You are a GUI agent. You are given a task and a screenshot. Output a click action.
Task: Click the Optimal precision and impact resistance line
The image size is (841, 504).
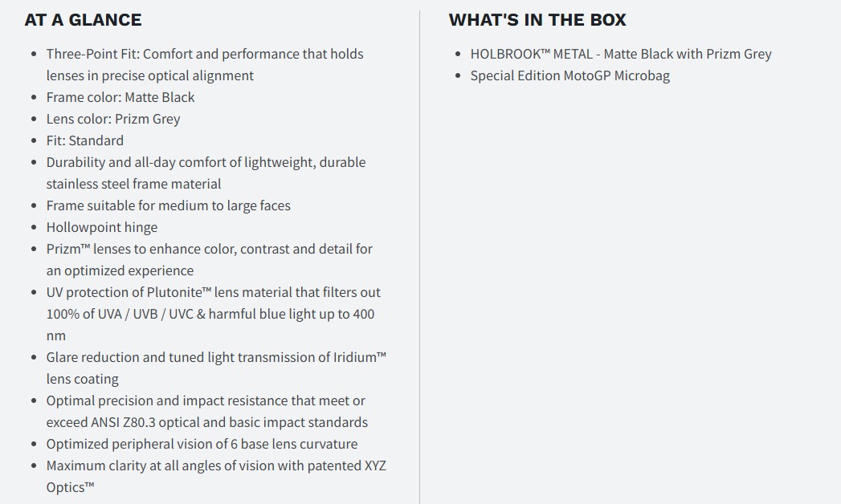coord(205,400)
